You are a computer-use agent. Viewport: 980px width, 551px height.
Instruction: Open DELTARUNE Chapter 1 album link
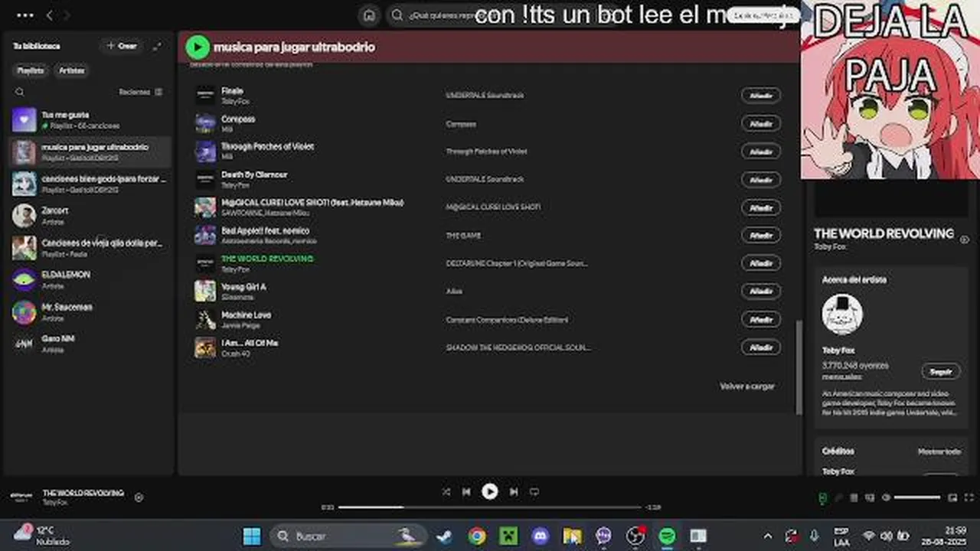pyautogui.click(x=517, y=263)
